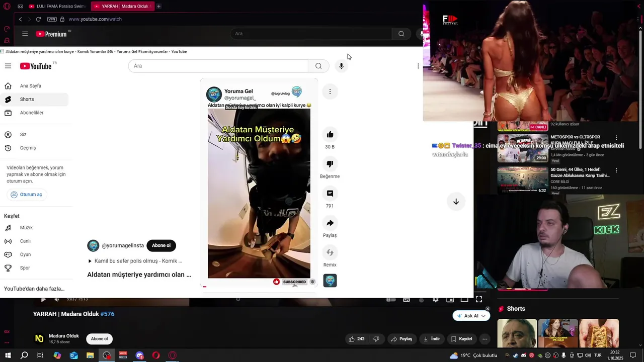
Task: Share the Short with Paylaş arrow
Action: 330,223
